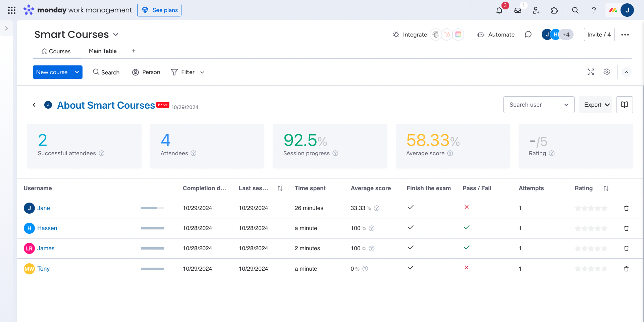Viewport: 644px width, 322px height.
Task: Delete Jane's row with trash icon
Action: 626,208
